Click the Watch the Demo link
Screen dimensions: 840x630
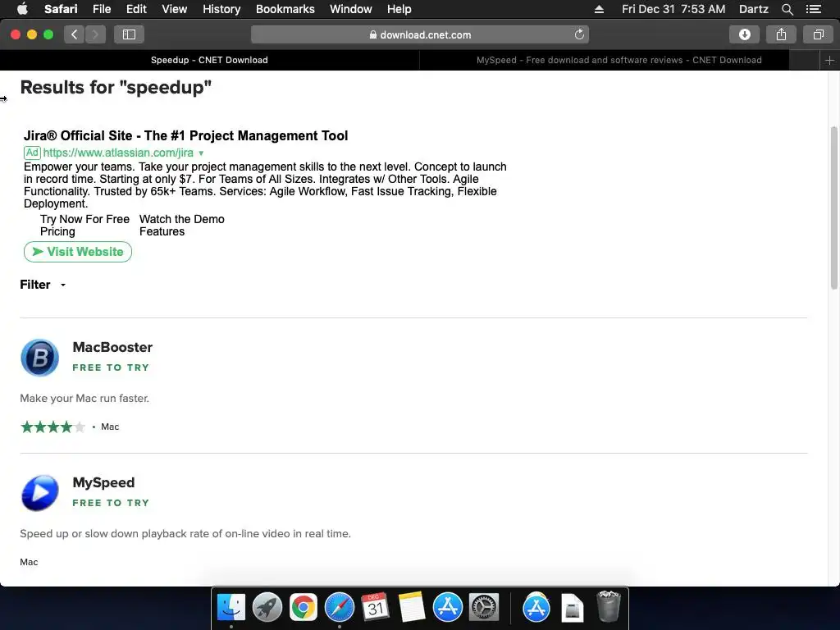[181, 219]
